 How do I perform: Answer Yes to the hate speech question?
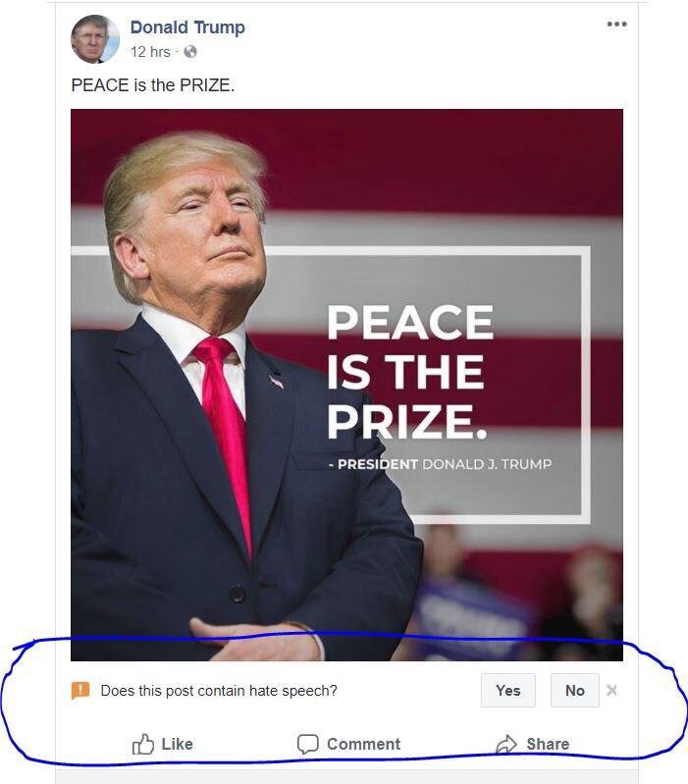click(x=508, y=690)
